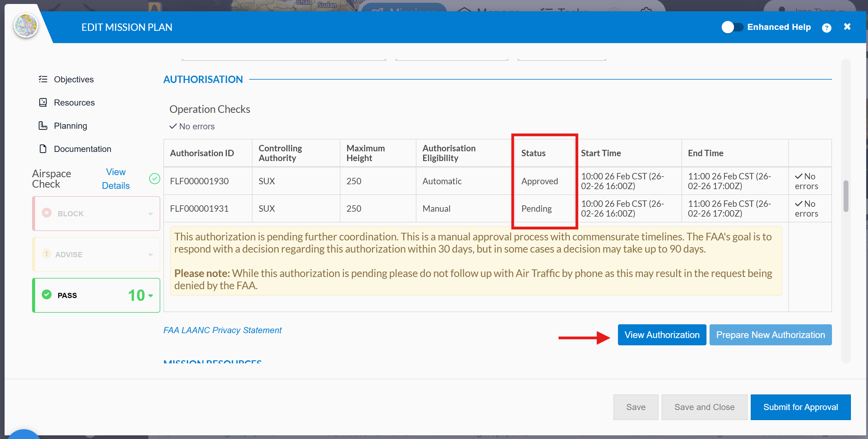Expand the ADVISE results dropdown
The width and height of the screenshot is (868, 439).
coord(150,254)
